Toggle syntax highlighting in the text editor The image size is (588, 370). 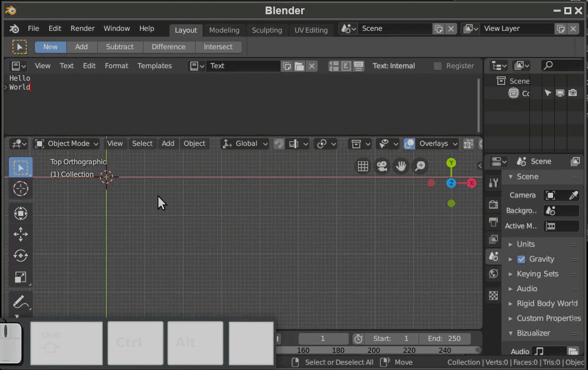pos(358,66)
